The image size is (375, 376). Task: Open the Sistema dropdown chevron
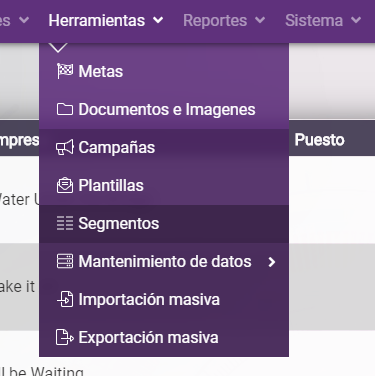356,20
